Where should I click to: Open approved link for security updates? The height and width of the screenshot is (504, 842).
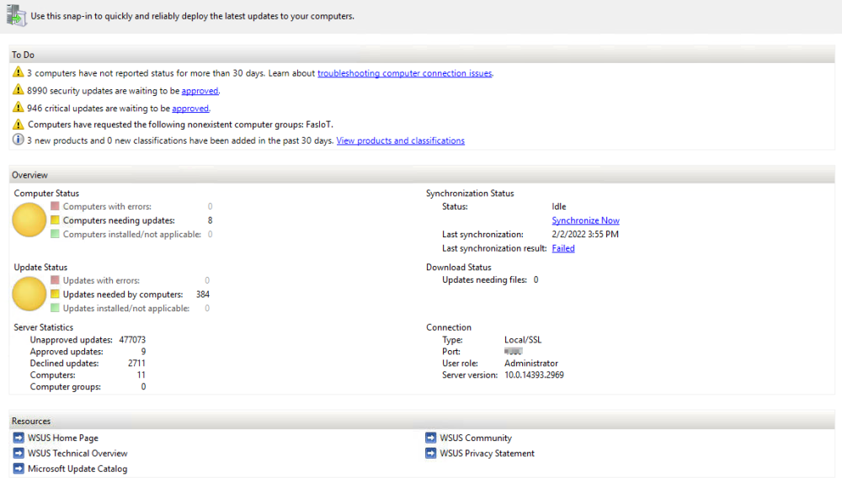click(200, 91)
